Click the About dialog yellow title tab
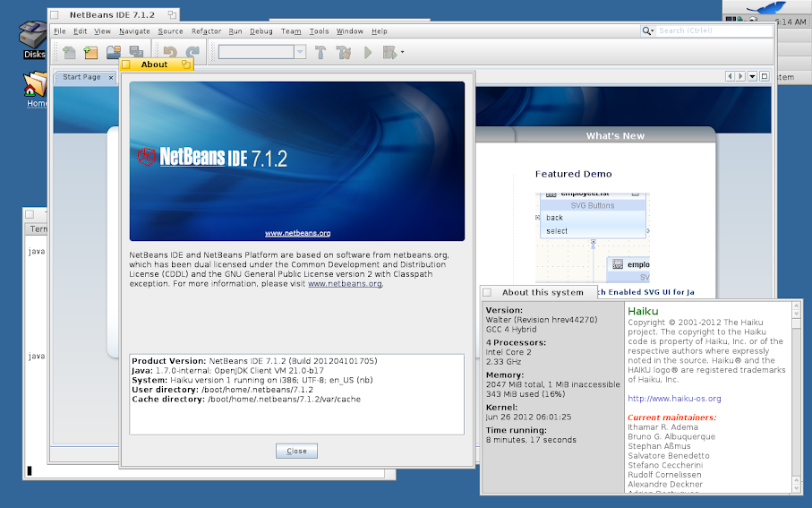The height and width of the screenshot is (508, 812). [x=157, y=65]
